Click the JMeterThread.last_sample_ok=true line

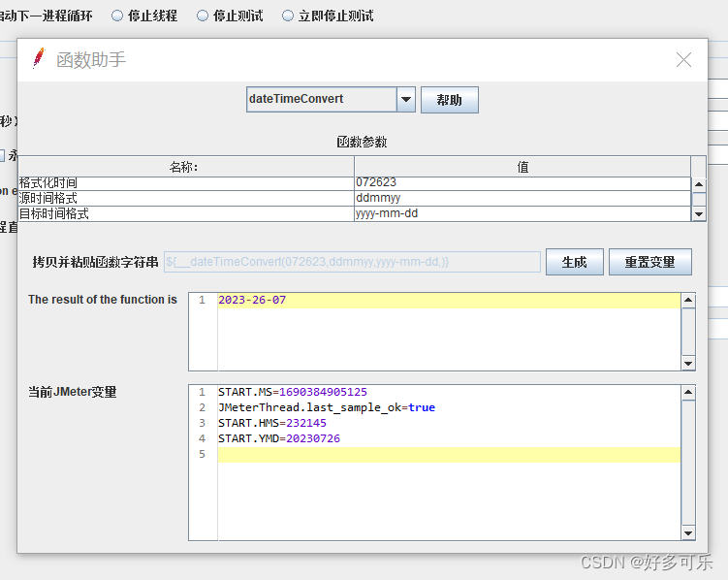pos(327,407)
